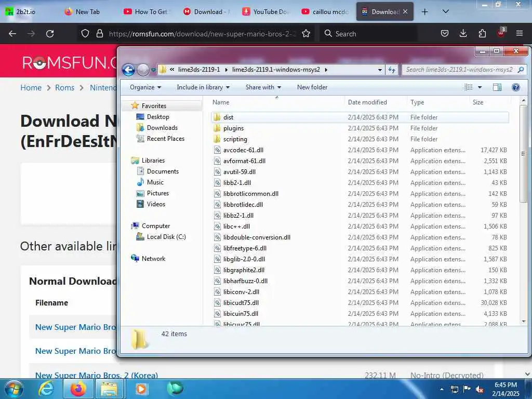Select Downloads in the navigation pane
Image resolution: width=532 pixels, height=399 pixels.
pos(162,128)
